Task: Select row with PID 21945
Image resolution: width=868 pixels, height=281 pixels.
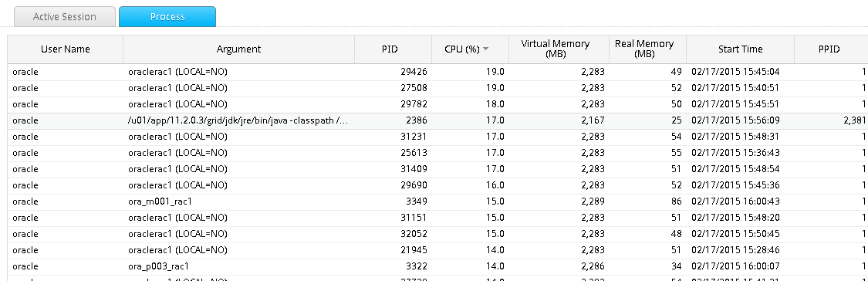Action: click(438, 250)
